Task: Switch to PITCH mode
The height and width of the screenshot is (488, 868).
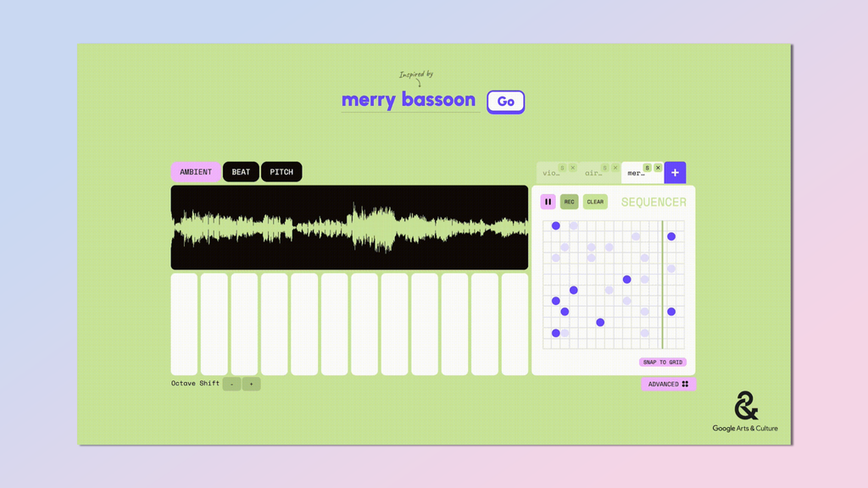Action: tap(281, 171)
